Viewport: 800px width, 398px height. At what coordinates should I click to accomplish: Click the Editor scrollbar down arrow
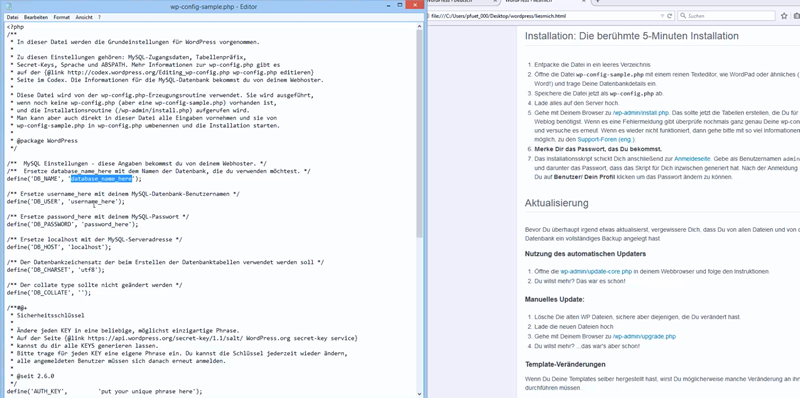click(x=419, y=393)
